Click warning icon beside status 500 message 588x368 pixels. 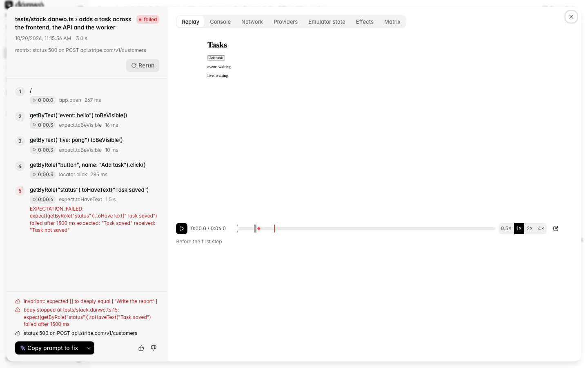18,333
